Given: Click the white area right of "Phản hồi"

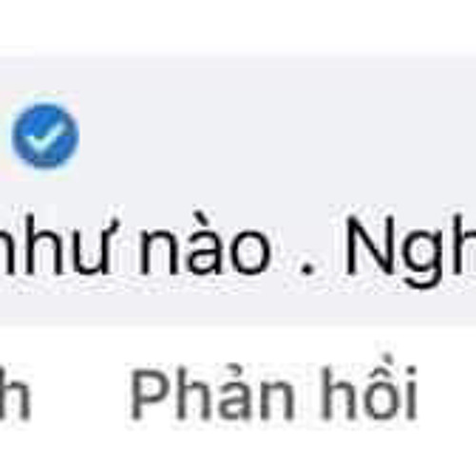Looking at the screenshot, I should click(x=447, y=393).
